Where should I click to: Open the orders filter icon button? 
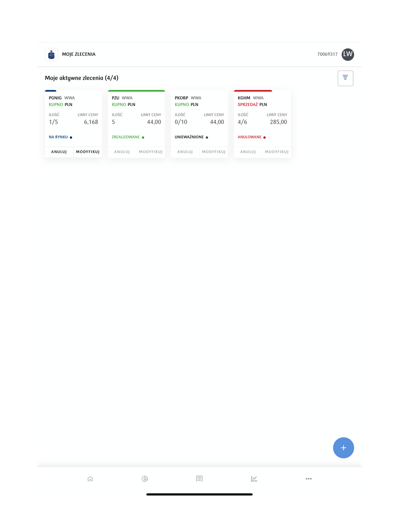point(346,78)
